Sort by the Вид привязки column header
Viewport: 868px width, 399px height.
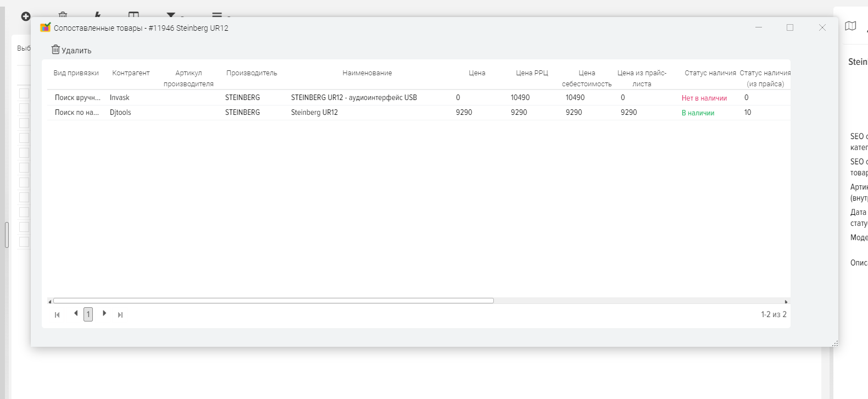coord(76,73)
